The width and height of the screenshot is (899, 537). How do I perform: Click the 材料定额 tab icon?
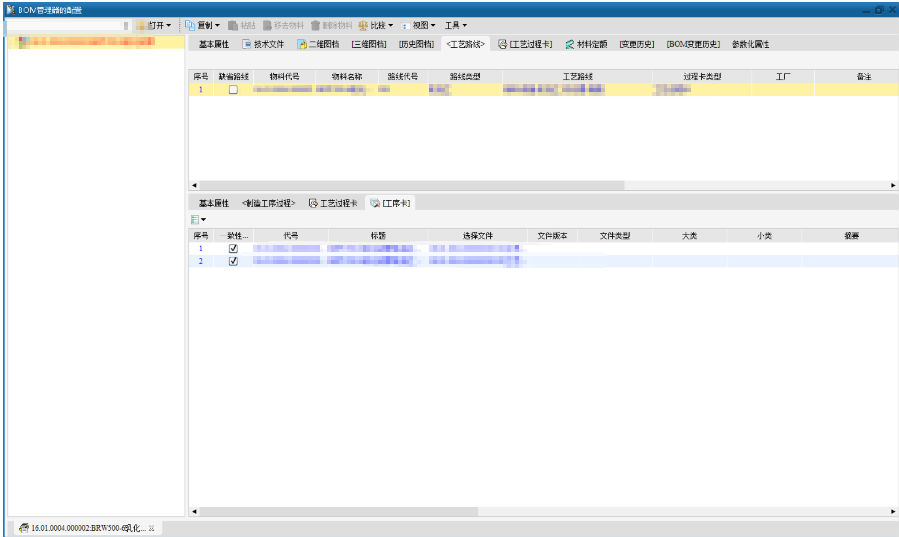(x=569, y=45)
